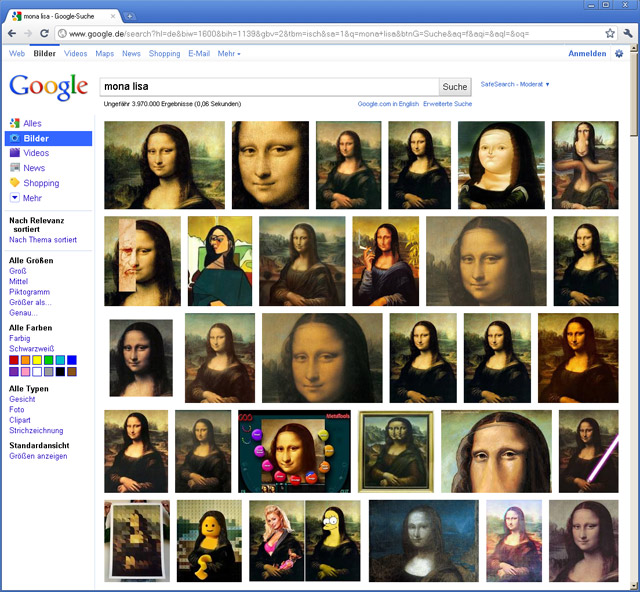The height and width of the screenshot is (592, 640).
Task: Click Größen anzeigen link
Action: (38, 456)
